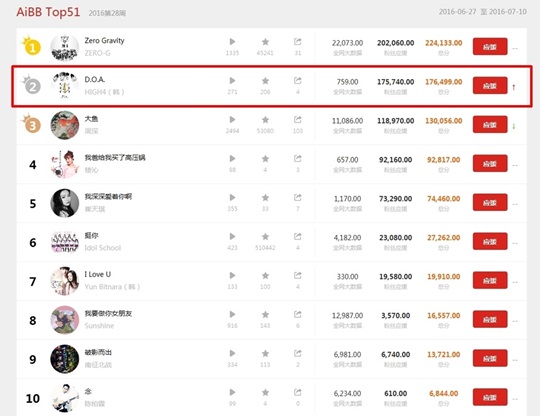
Task: Click share icon on rank 10 row
Action: [x=298, y=392]
